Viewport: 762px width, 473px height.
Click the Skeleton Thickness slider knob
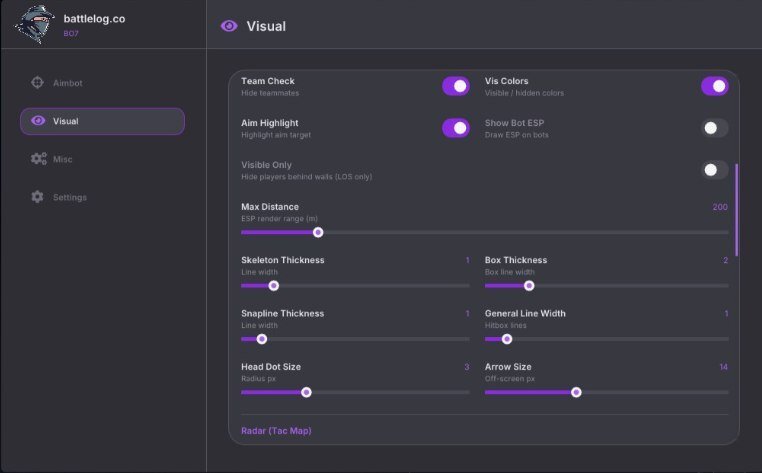[x=274, y=286]
